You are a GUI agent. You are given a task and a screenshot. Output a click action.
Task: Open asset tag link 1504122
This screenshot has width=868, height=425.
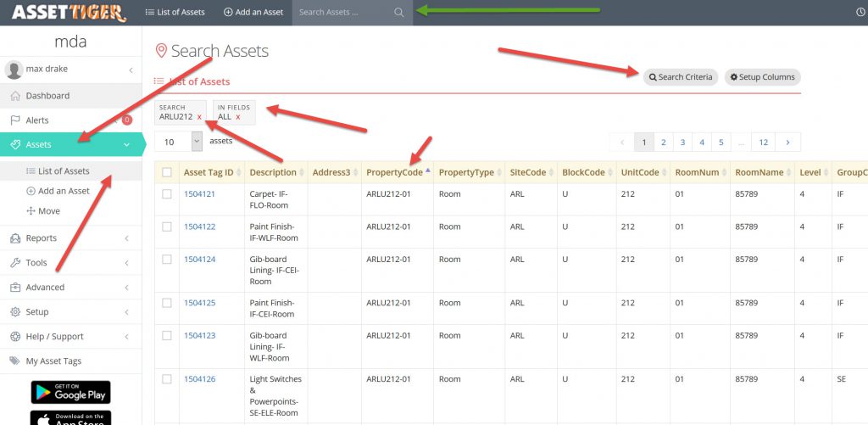[199, 226]
